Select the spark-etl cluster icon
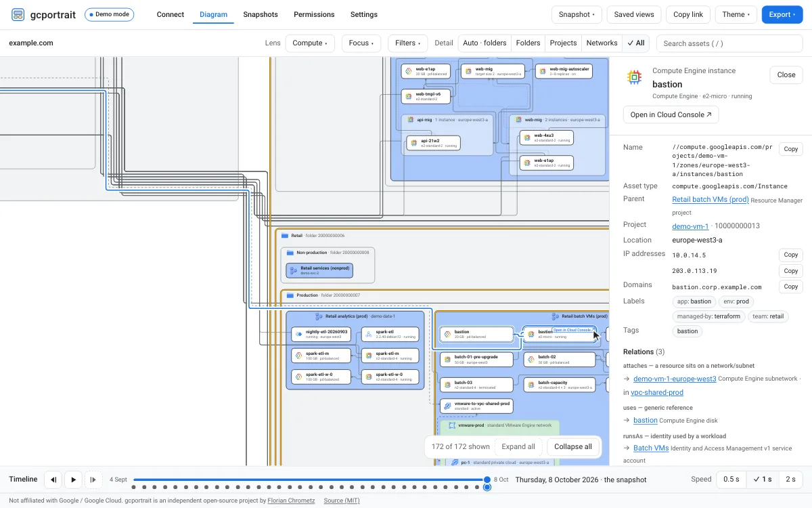The height and width of the screenshot is (508, 812). click(368, 335)
